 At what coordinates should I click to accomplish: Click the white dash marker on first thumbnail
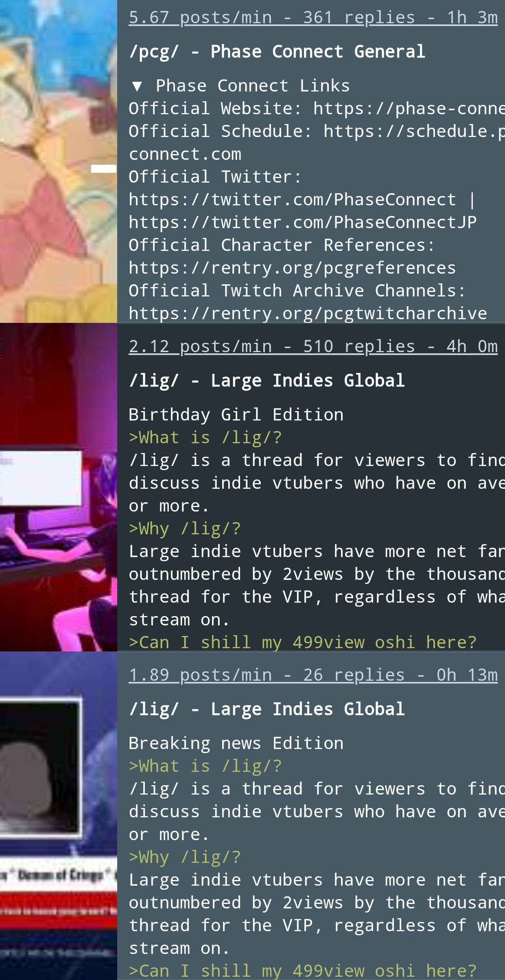(104, 168)
